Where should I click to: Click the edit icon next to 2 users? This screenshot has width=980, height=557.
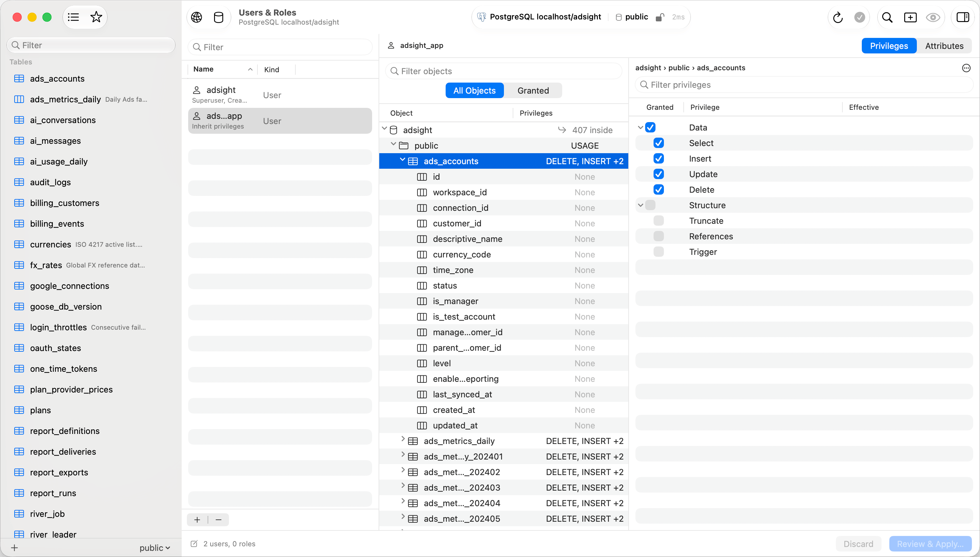[194, 544]
